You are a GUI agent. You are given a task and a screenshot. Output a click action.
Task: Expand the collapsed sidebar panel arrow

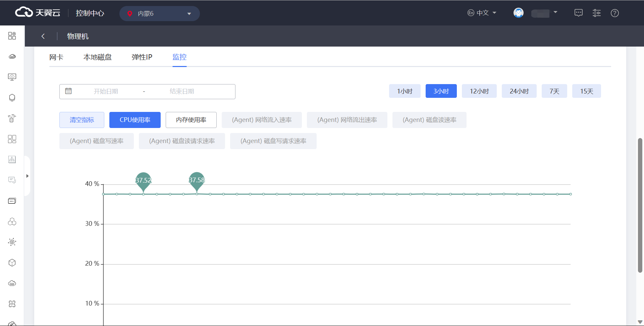[x=28, y=176]
